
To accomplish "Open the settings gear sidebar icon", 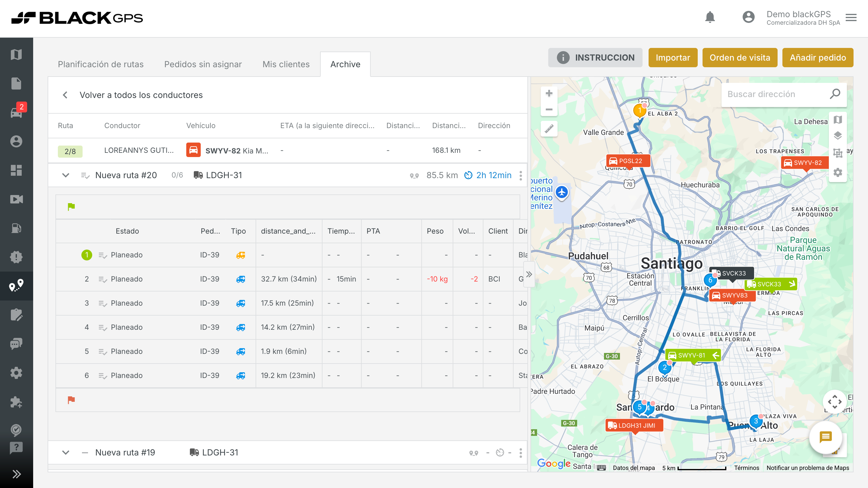I will click(16, 373).
